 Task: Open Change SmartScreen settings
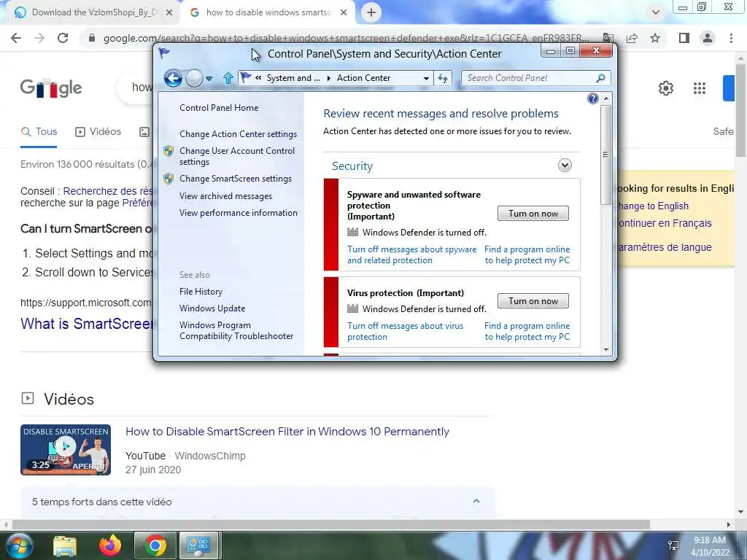236,179
